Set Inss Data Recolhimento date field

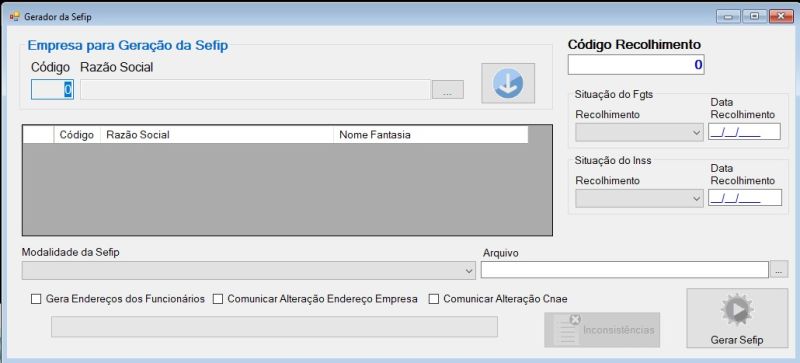click(744, 198)
